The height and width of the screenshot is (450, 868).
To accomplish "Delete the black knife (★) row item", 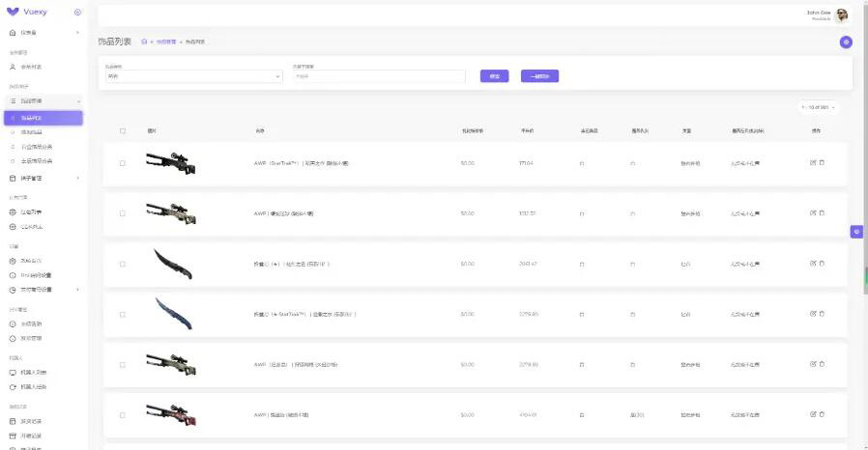I will point(822,264).
